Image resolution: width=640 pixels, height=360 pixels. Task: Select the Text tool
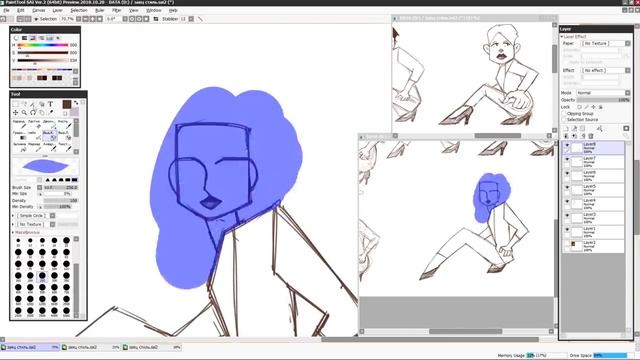(51, 104)
